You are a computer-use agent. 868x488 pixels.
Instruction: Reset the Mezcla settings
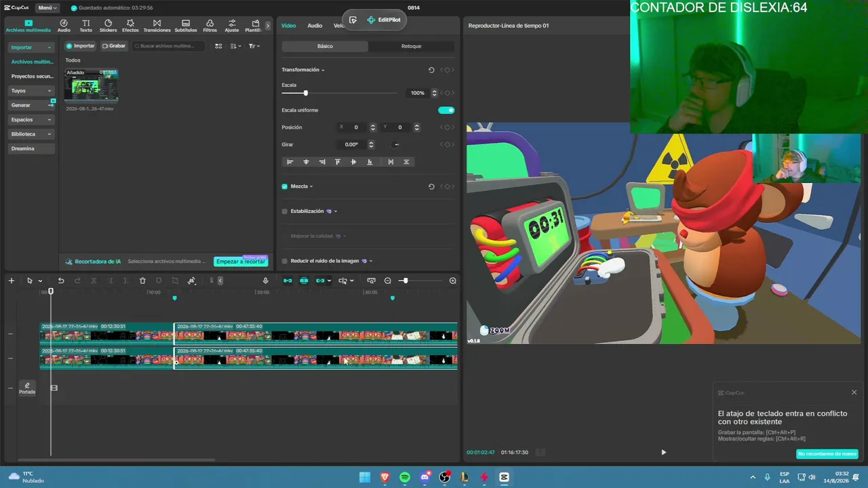pyautogui.click(x=431, y=186)
